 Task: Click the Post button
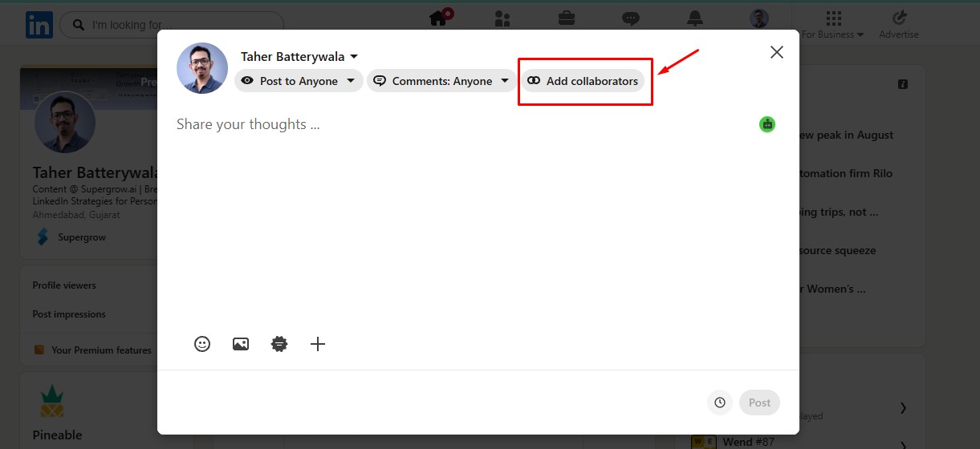759,402
